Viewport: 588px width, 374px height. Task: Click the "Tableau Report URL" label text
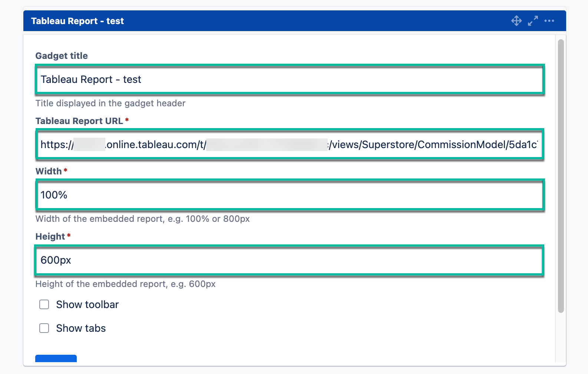pos(79,121)
